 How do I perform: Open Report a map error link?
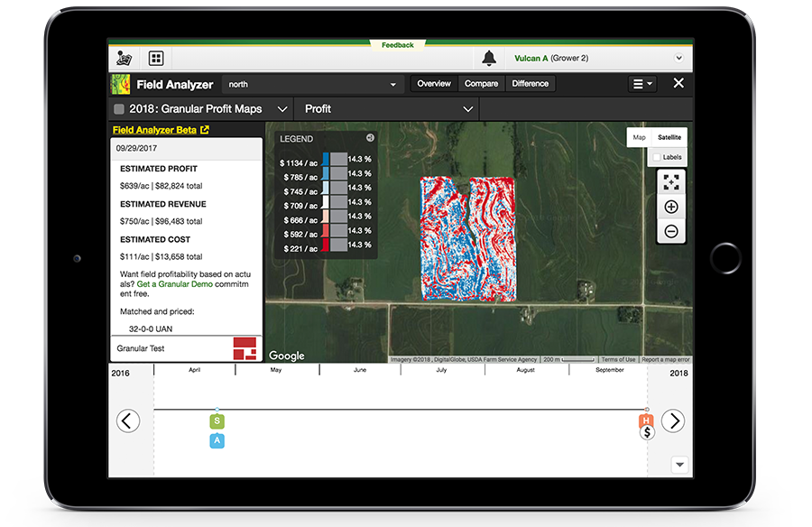coord(666,359)
